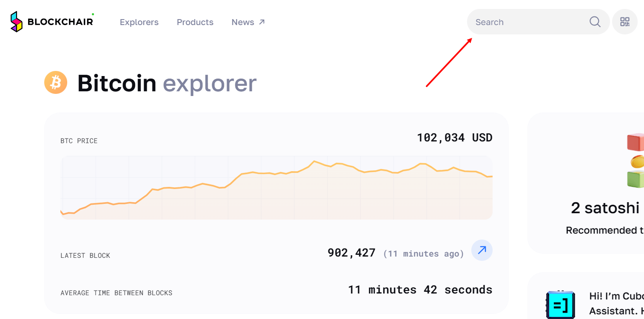Image resolution: width=644 pixels, height=319 pixels.
Task: Click the orange Bitcoin coin icon
Action: [x=56, y=82]
